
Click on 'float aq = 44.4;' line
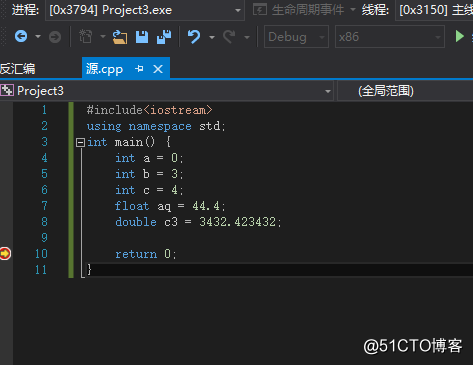170,206
